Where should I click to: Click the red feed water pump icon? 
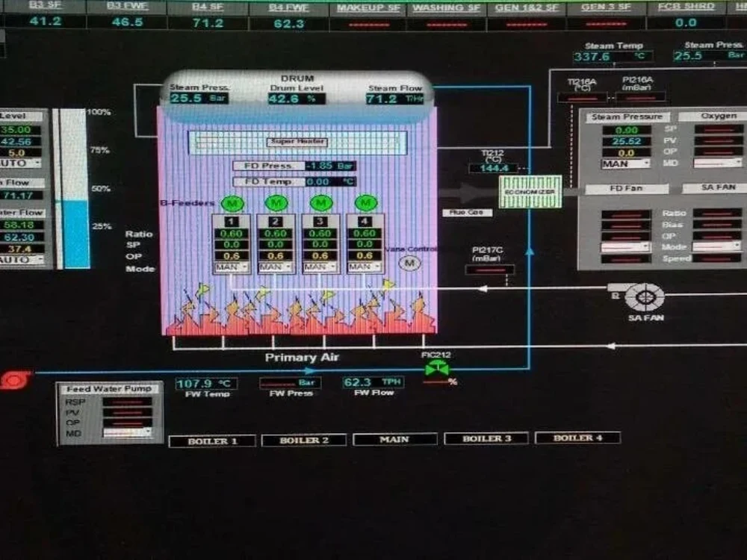(x=15, y=381)
